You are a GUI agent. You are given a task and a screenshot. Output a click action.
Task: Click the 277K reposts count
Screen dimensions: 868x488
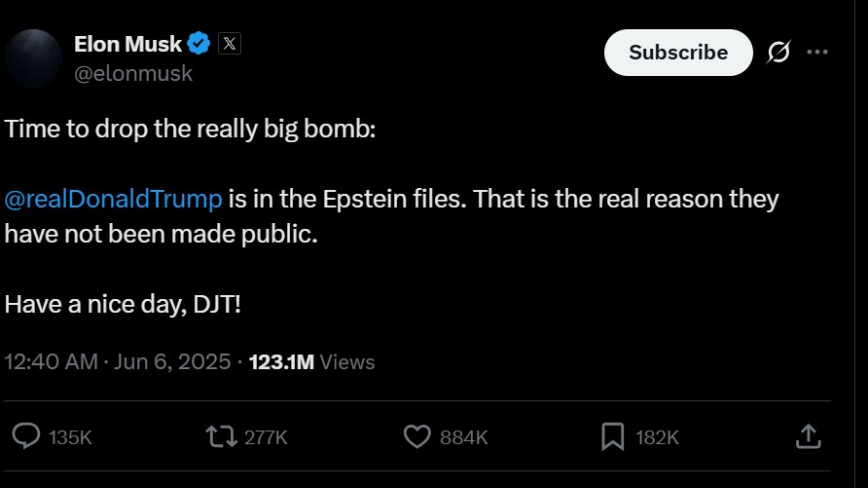[x=265, y=437]
